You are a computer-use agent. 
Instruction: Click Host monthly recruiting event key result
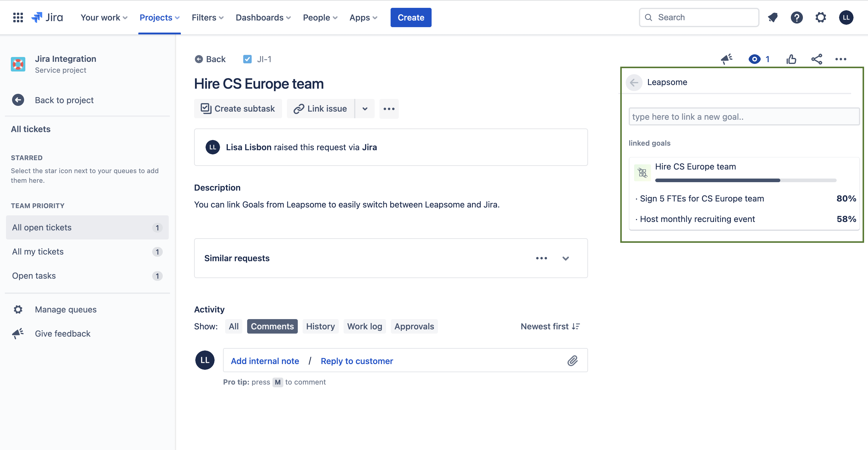[697, 219]
